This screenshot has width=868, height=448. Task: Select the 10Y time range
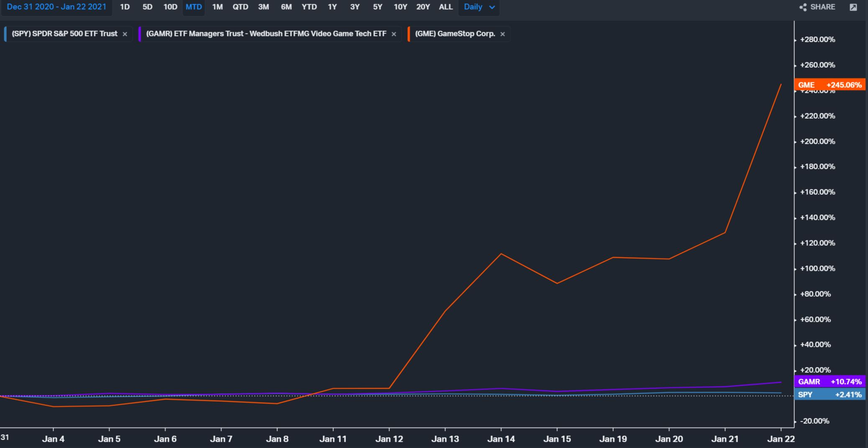[400, 7]
